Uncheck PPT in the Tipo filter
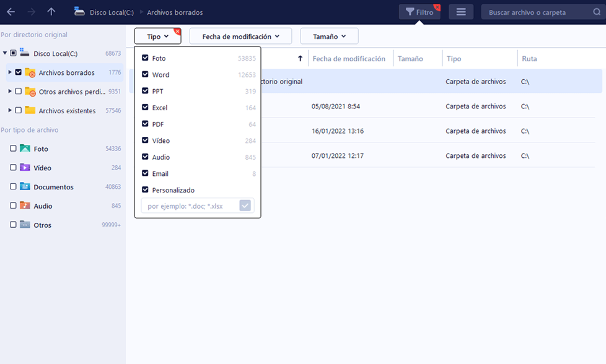 tap(146, 91)
